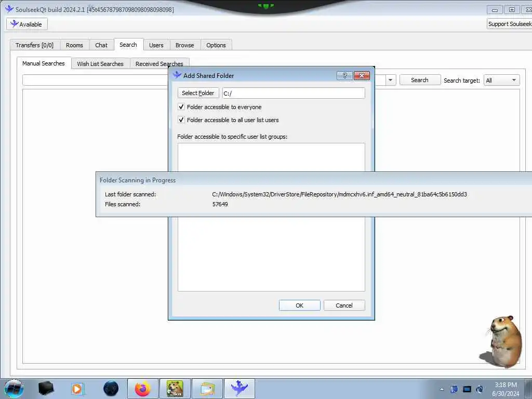Uncheck Folder accessible to everyone

coord(181,107)
